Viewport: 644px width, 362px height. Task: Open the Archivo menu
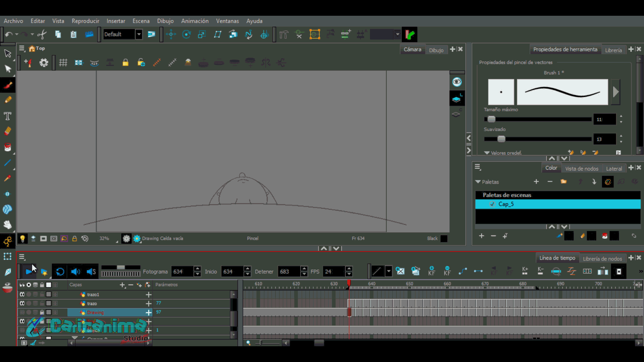[x=13, y=21]
